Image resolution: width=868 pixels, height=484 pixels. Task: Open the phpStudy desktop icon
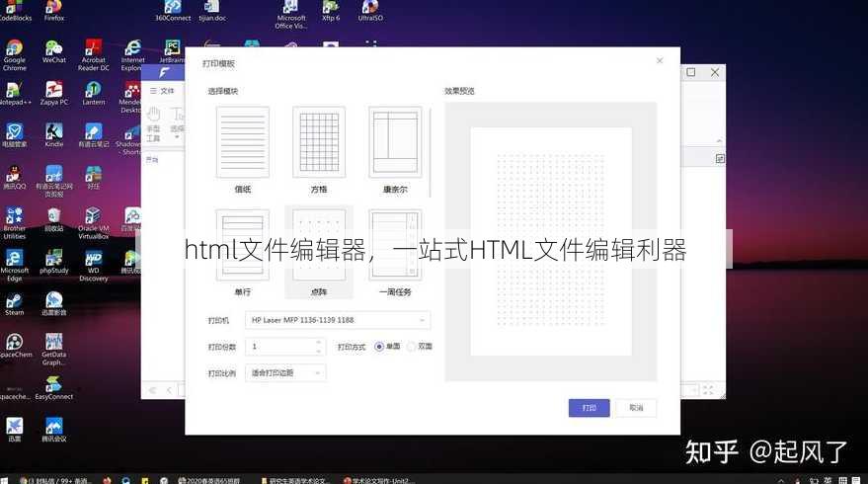[x=53, y=262]
